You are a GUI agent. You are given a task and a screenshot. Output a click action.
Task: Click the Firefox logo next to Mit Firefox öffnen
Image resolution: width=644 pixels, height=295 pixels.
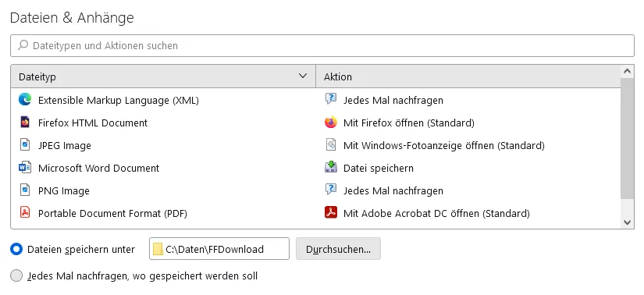tap(331, 123)
